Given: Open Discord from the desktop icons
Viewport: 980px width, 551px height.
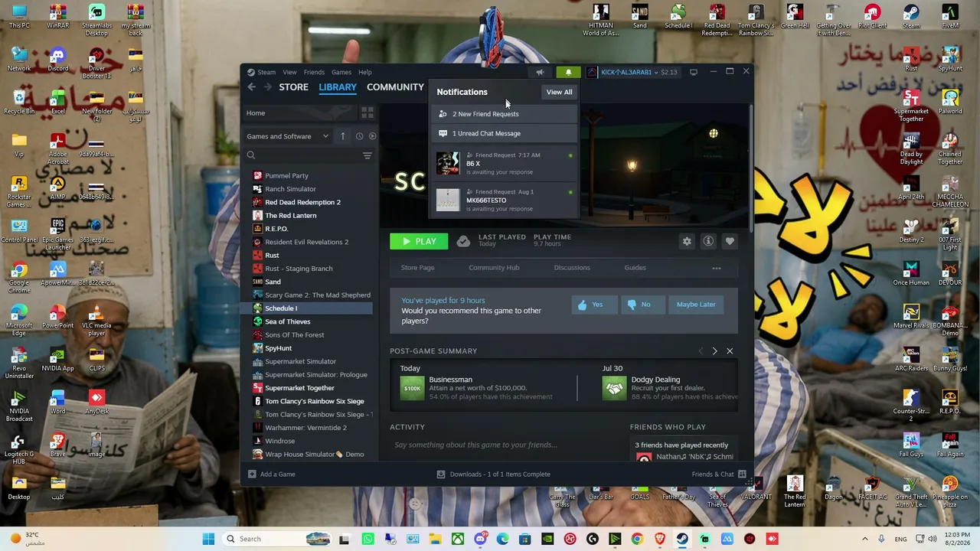Looking at the screenshot, I should [57, 60].
